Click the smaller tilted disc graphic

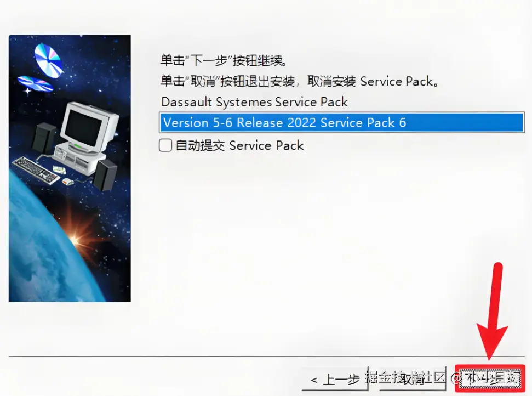35,83
